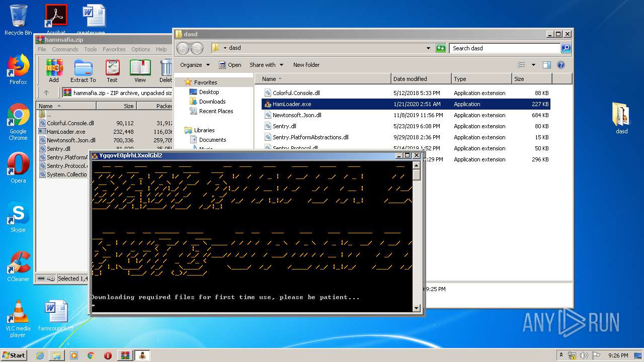Open Explorer help icon
The height and width of the screenshot is (362, 644).
pyautogui.click(x=561, y=65)
